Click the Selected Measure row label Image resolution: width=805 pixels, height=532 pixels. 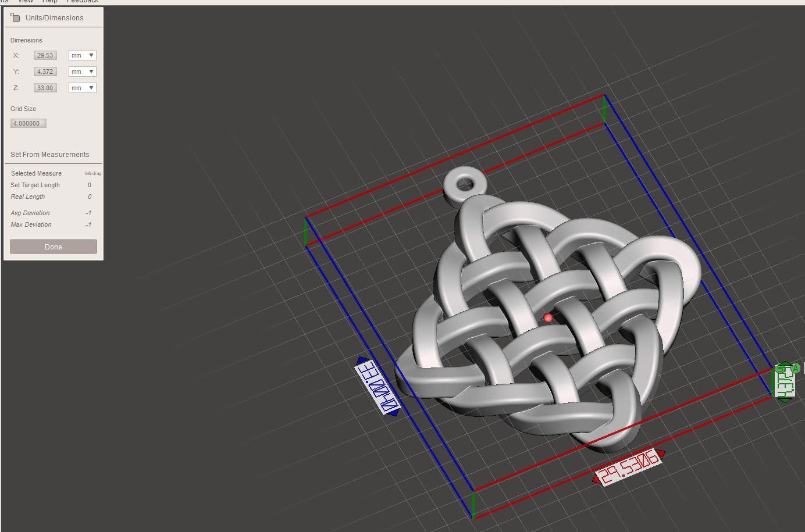coord(36,173)
